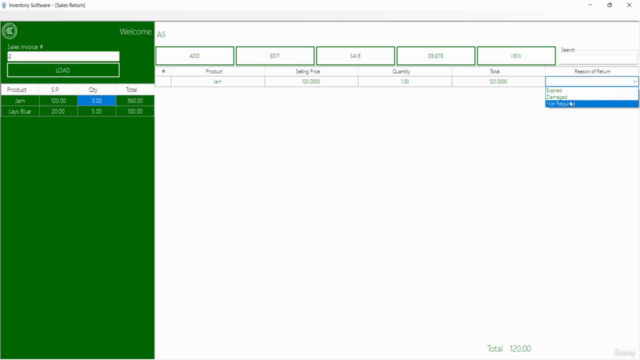Minimize the Inventory Software window
Screen dimensions: 640x360
590,5
